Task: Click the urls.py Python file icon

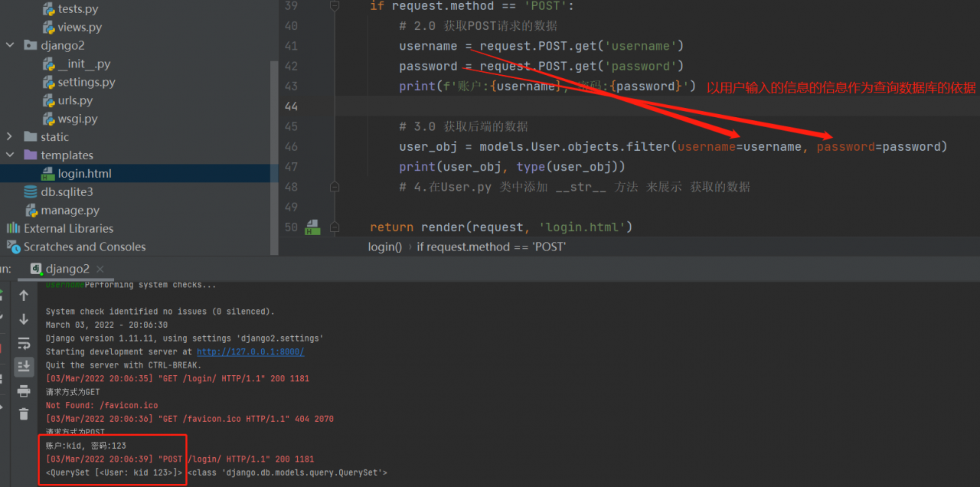Action: tap(48, 100)
